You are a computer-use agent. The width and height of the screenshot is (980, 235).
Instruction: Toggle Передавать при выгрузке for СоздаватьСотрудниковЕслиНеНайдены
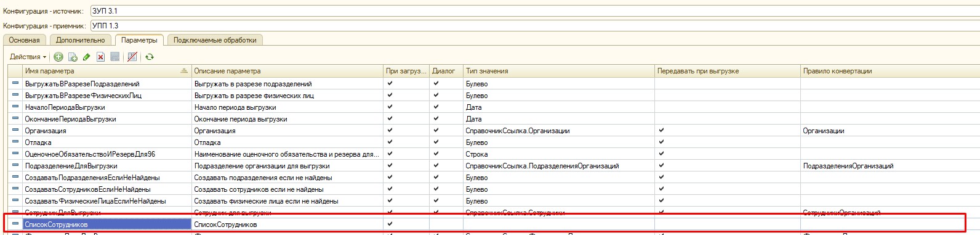coord(661,189)
